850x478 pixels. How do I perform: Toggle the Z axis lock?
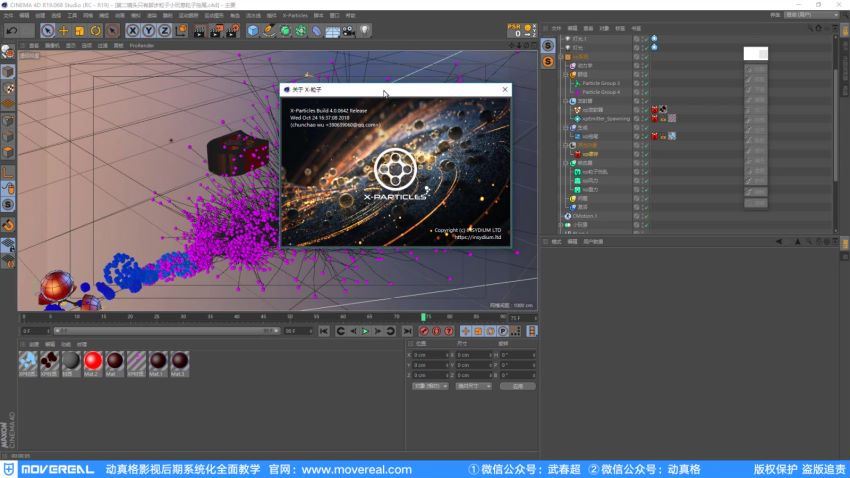(164, 31)
